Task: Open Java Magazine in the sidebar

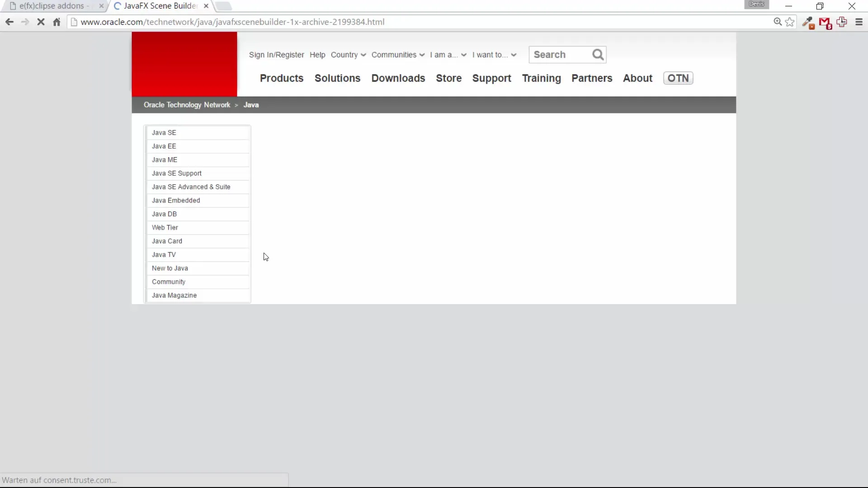Action: [x=198, y=296]
